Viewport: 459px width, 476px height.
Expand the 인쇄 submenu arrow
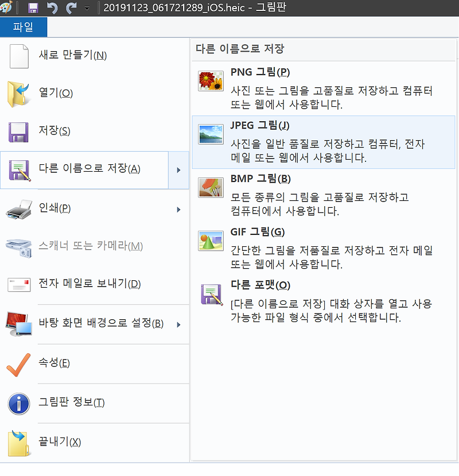(178, 210)
